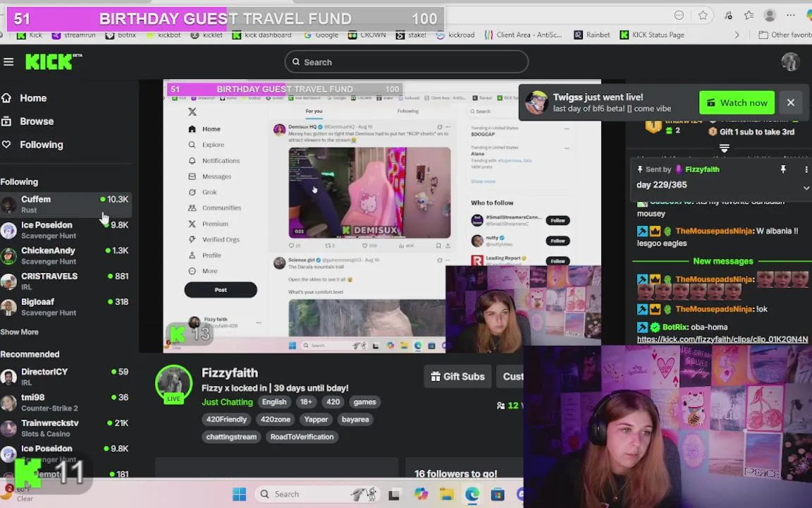812x508 pixels.
Task: Open the Google bookmark
Action: pos(321,35)
